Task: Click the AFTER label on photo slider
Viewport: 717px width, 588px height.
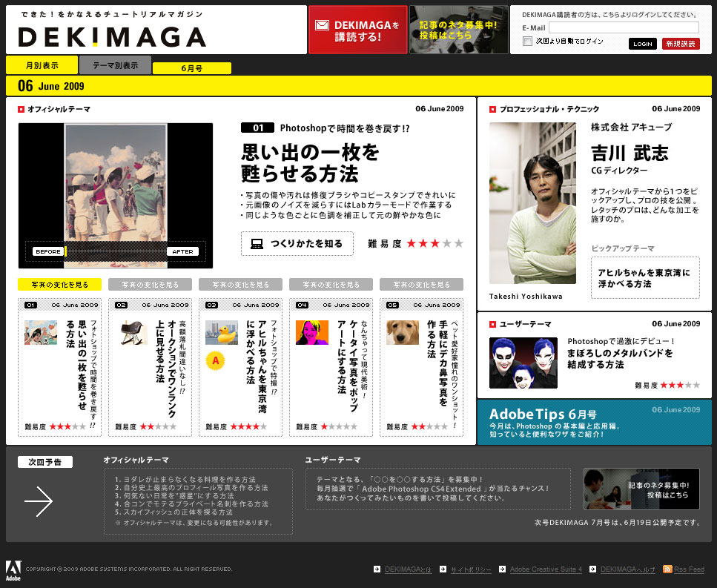Action: [182, 251]
